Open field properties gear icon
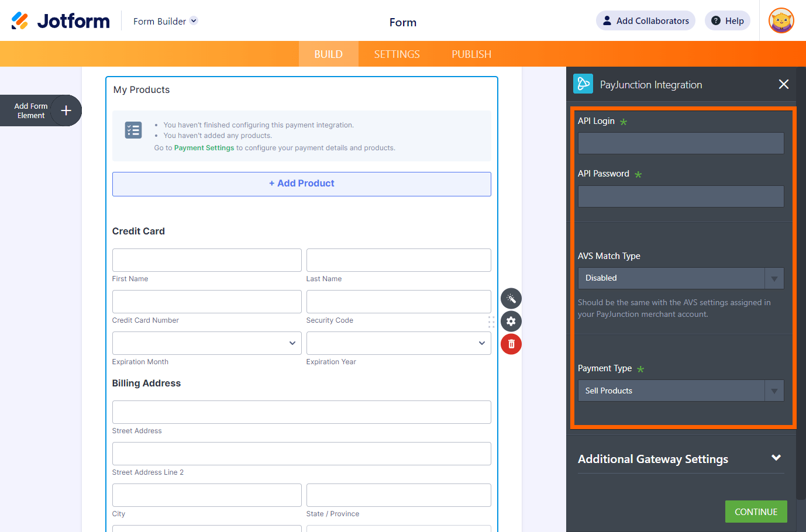This screenshot has height=532, width=806. (x=511, y=321)
